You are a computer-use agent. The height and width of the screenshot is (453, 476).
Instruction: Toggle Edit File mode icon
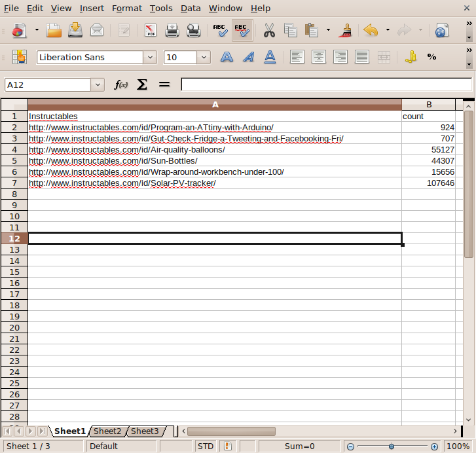(124, 30)
